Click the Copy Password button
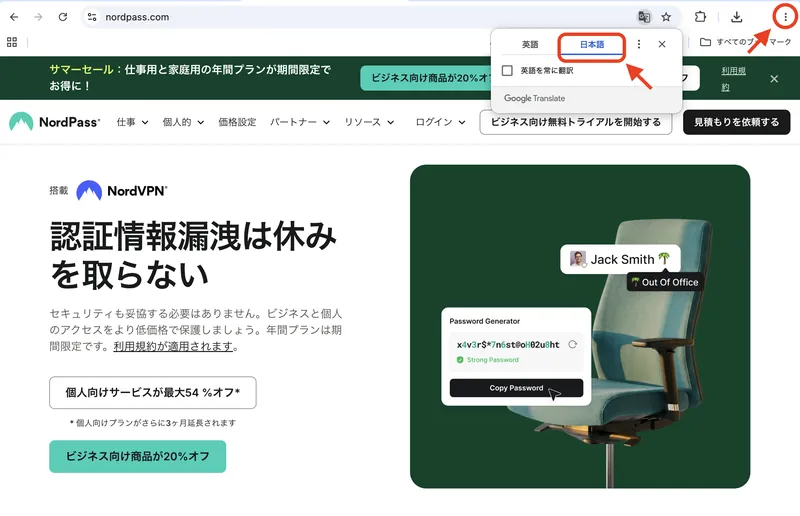The image size is (800, 516). pyautogui.click(x=516, y=388)
